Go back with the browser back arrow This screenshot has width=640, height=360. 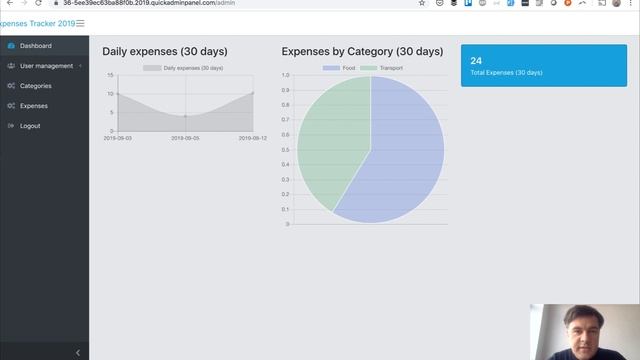pyautogui.click(x=10, y=3)
